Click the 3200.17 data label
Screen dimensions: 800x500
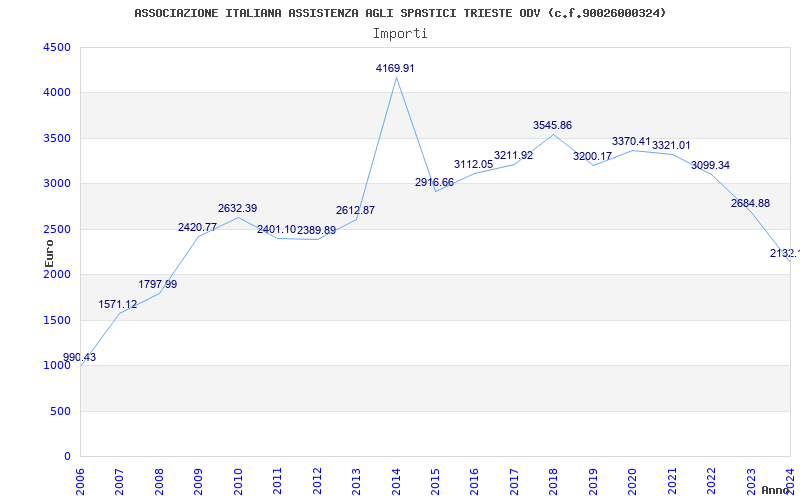point(592,157)
